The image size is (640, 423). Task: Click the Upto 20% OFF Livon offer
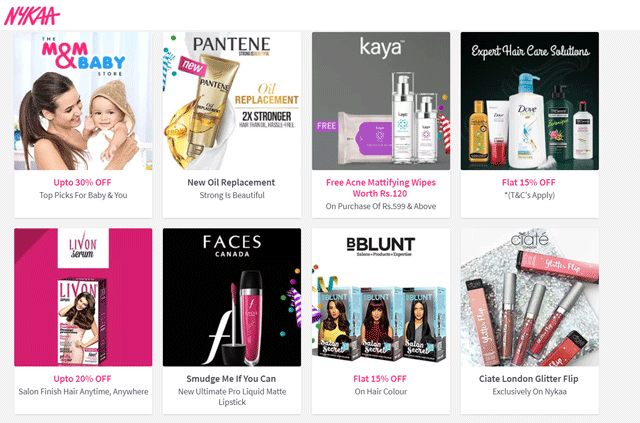coord(82,379)
